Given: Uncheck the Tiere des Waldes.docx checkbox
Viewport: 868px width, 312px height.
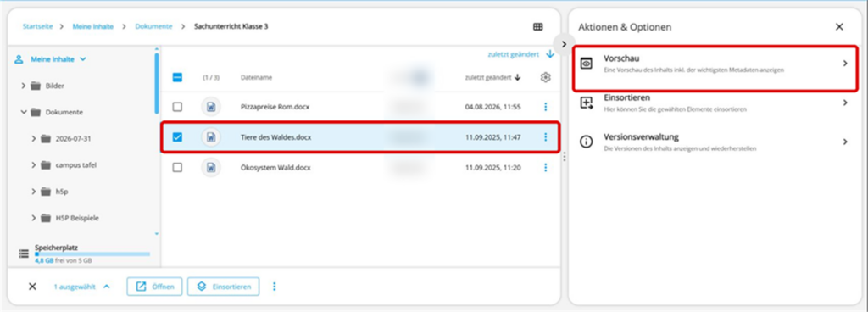Looking at the screenshot, I should tap(177, 137).
